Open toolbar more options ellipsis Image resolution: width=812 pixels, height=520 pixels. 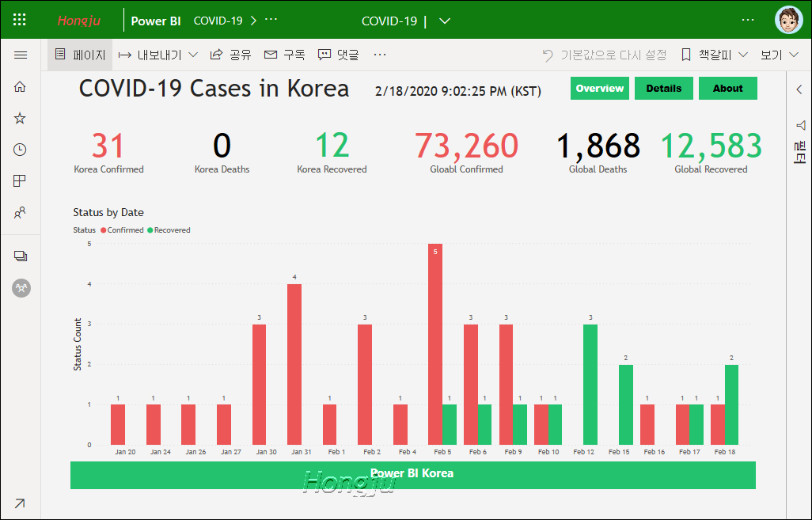[x=380, y=55]
